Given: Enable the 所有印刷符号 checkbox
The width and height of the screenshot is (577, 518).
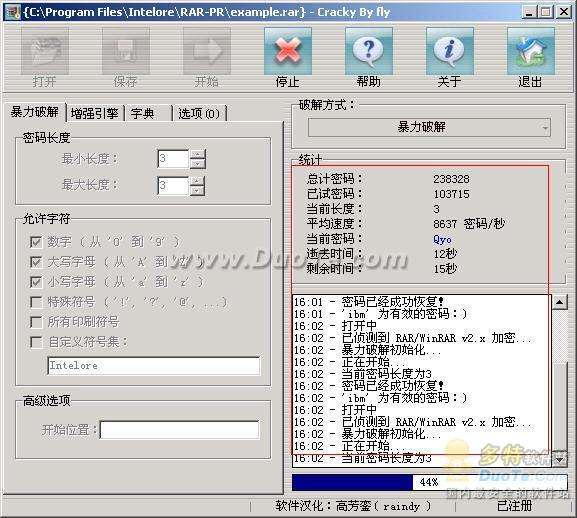Looking at the screenshot, I should point(36,322).
